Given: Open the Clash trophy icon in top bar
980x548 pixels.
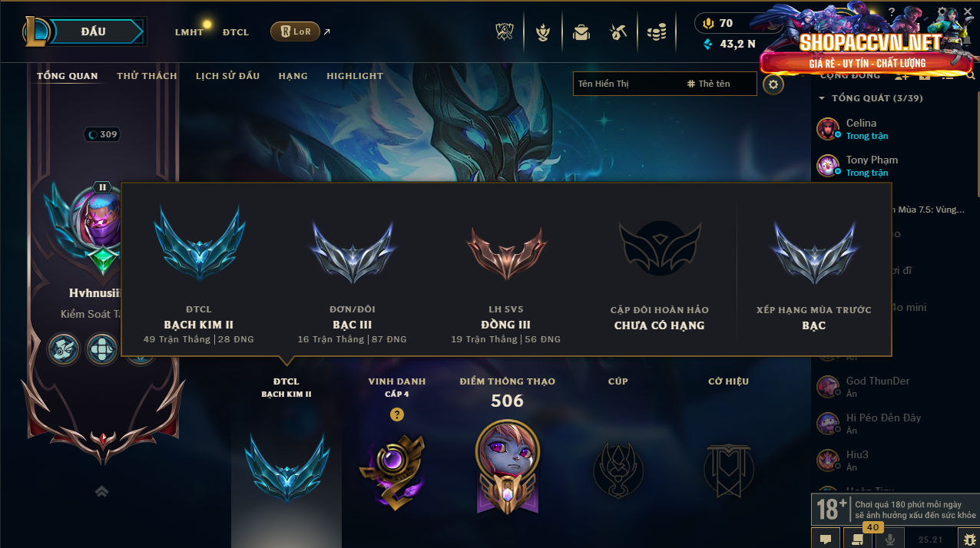Looking at the screenshot, I should tap(505, 32).
